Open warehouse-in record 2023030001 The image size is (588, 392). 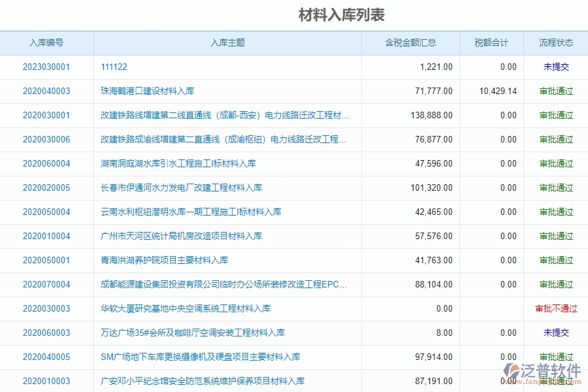[x=46, y=67]
